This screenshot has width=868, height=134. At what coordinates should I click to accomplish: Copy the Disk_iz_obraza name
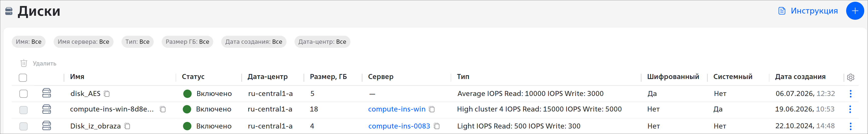coord(127,126)
